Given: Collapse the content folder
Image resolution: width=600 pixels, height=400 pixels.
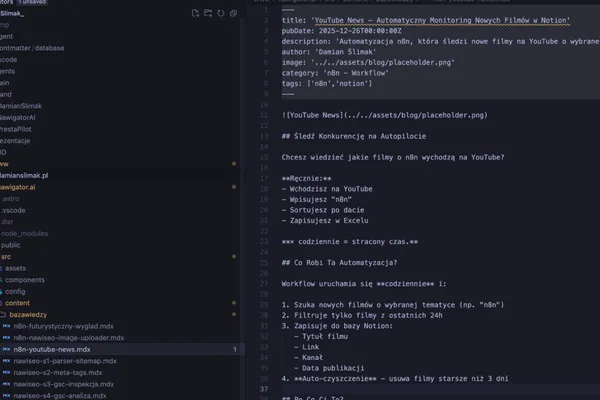Looking at the screenshot, I should coord(17,303).
